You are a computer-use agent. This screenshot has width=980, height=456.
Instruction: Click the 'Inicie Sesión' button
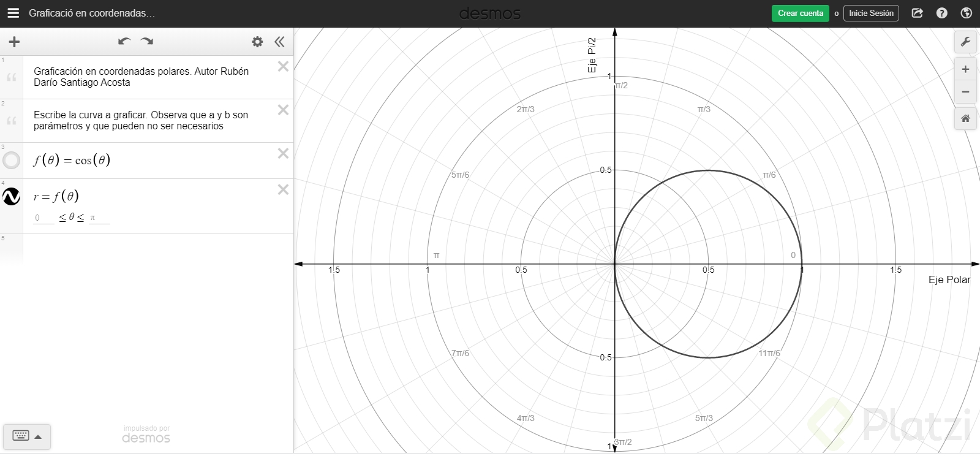click(871, 13)
